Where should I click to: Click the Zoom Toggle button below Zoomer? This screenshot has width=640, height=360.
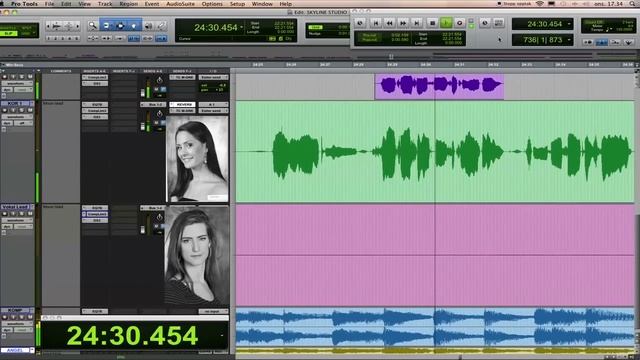point(93,38)
